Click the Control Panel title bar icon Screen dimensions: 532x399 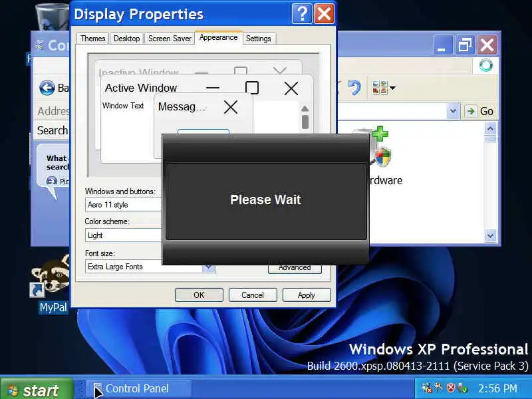(x=40, y=45)
